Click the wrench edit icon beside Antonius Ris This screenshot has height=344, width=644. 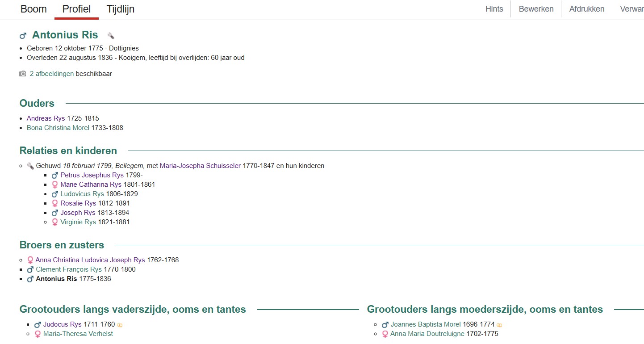tap(111, 35)
